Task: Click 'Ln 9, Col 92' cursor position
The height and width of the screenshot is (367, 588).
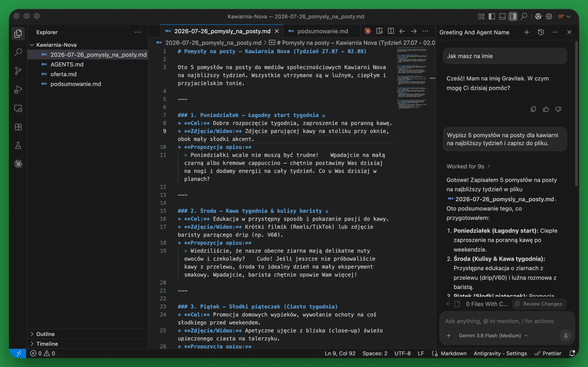Action: click(x=340, y=353)
